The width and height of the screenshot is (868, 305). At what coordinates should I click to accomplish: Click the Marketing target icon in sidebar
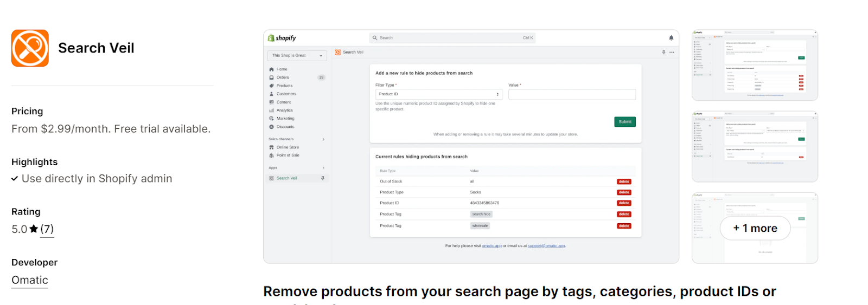click(x=271, y=118)
